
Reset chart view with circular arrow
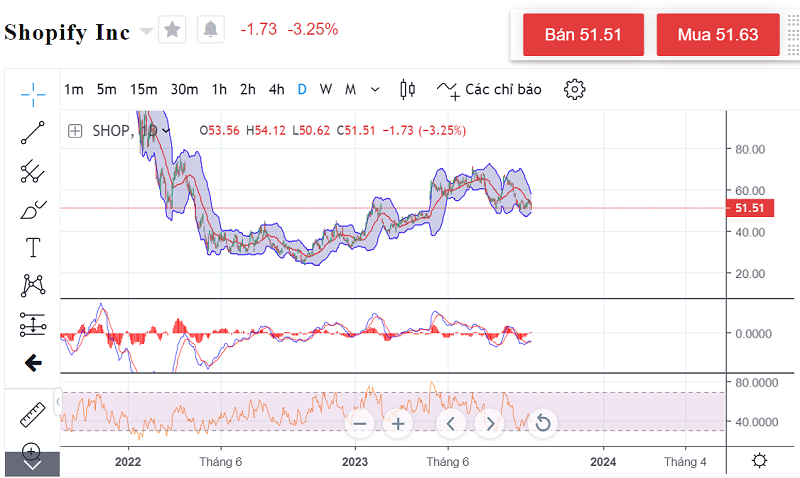[x=542, y=423]
